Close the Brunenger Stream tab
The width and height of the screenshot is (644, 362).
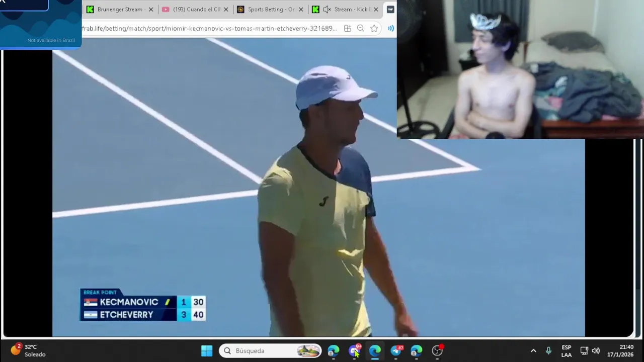[x=151, y=10]
